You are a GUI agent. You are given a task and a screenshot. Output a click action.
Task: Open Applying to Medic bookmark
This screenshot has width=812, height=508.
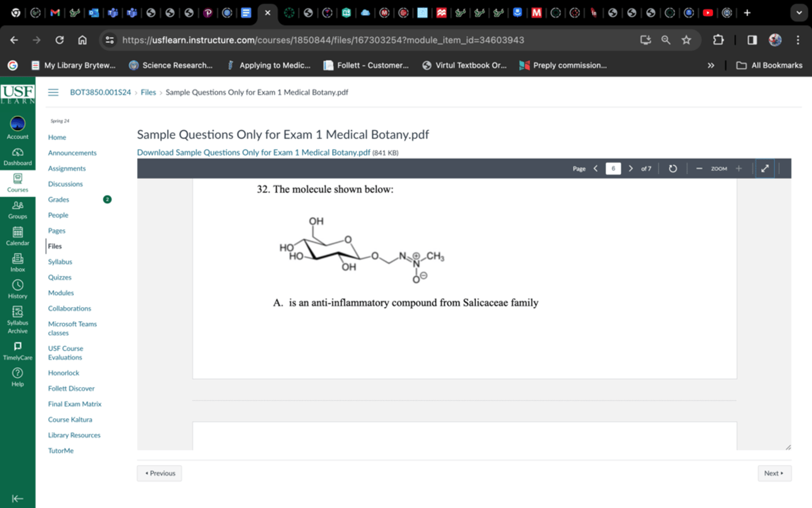(x=268, y=65)
